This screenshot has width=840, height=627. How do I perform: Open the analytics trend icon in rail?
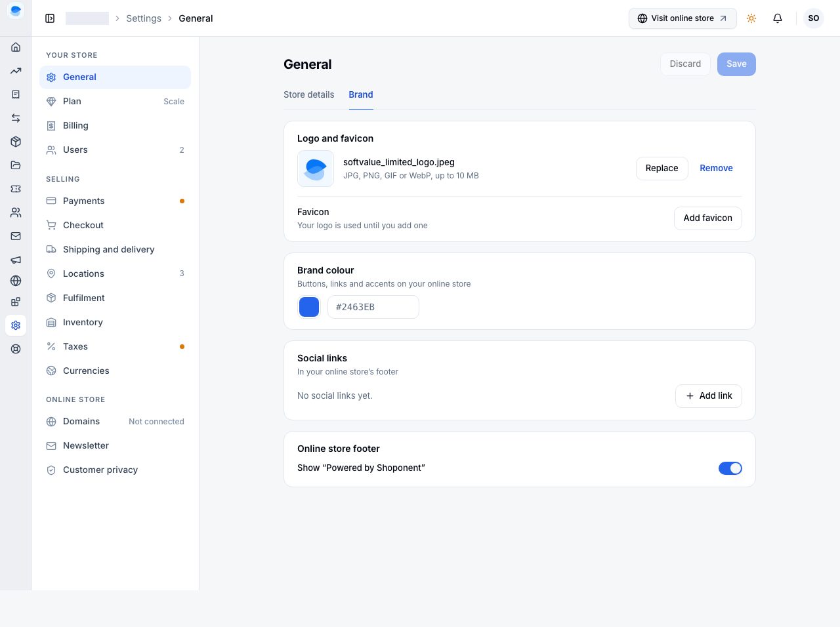tap(16, 71)
